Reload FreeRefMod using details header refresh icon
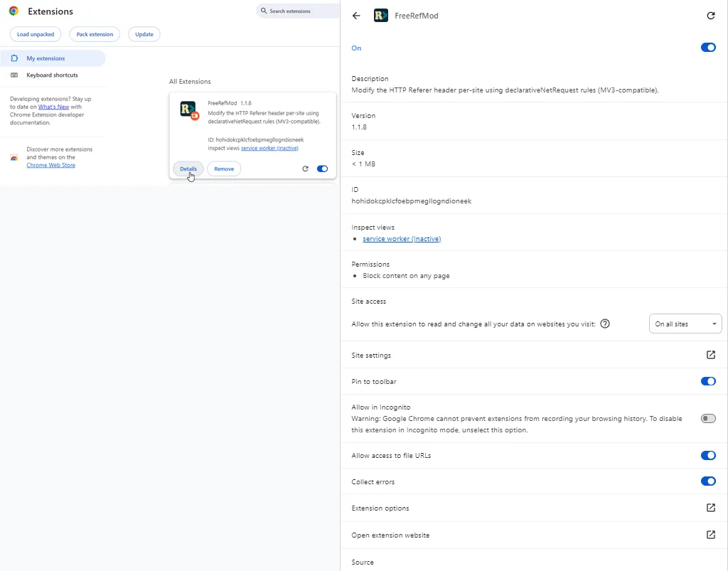This screenshot has height=571, width=728. pos(710,16)
